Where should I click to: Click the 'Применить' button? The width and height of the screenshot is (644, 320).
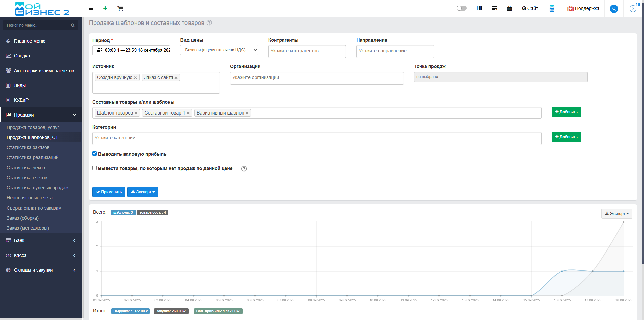[109, 192]
